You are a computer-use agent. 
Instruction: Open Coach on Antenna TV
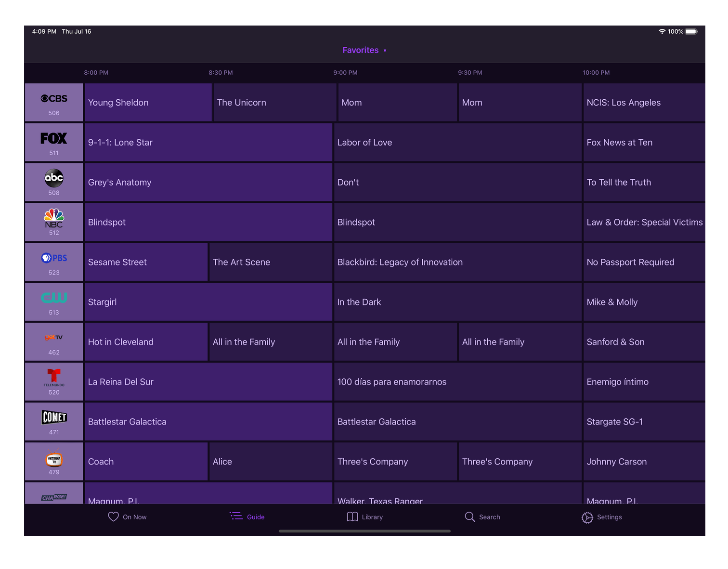[x=146, y=462]
